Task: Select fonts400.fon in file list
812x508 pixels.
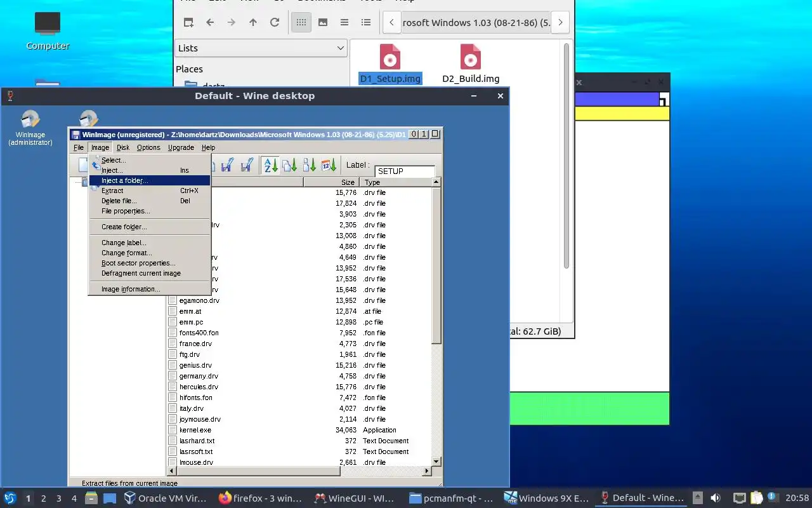Action: pyautogui.click(x=193, y=333)
